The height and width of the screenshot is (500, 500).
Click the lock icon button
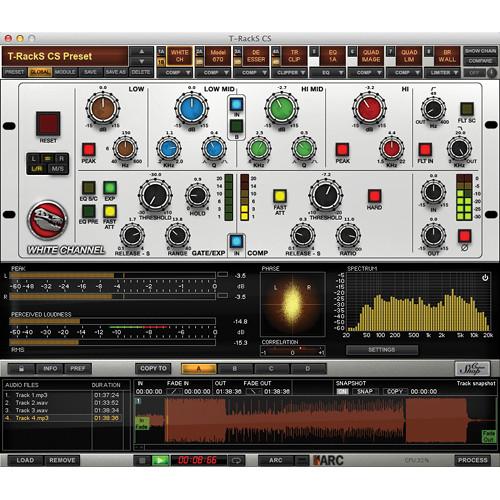[x=21, y=369]
